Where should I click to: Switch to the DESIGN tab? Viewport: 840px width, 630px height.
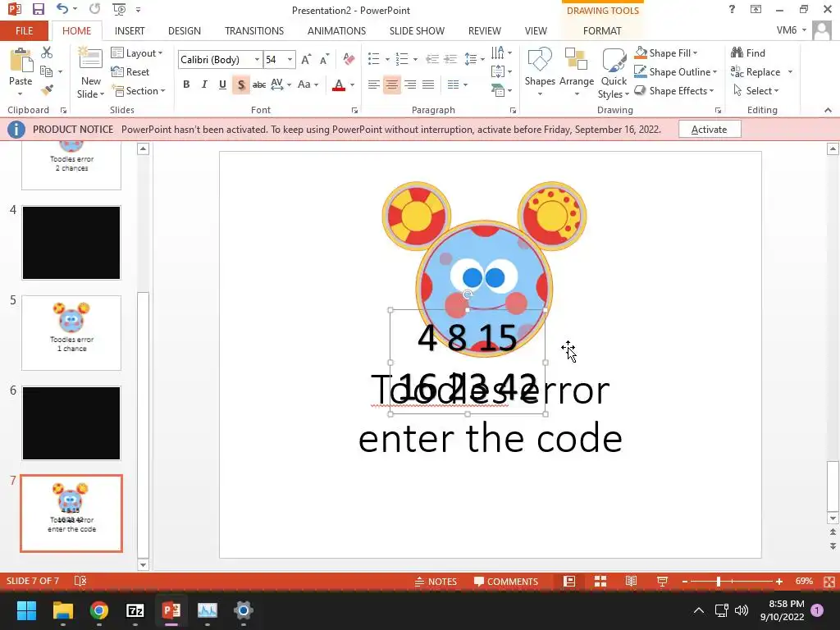coord(185,30)
